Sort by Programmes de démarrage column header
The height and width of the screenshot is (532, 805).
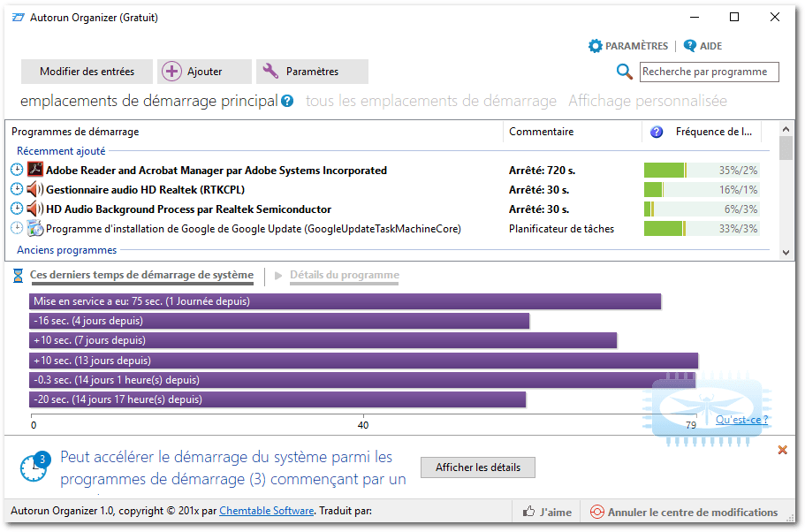(x=75, y=132)
